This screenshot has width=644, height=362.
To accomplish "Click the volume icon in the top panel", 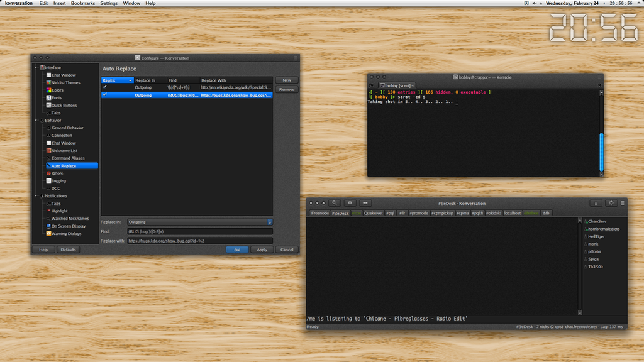I will click(x=535, y=3).
